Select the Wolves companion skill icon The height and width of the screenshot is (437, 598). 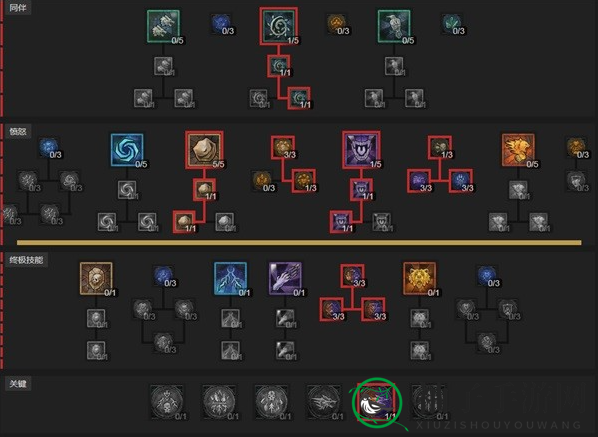pyautogui.click(x=163, y=26)
